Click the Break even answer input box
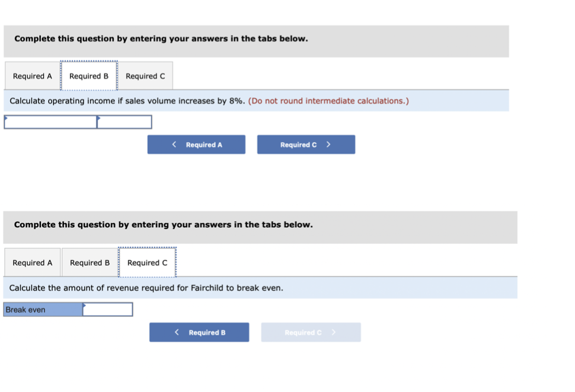Viewport: 575px width, 392px height. coord(107,309)
